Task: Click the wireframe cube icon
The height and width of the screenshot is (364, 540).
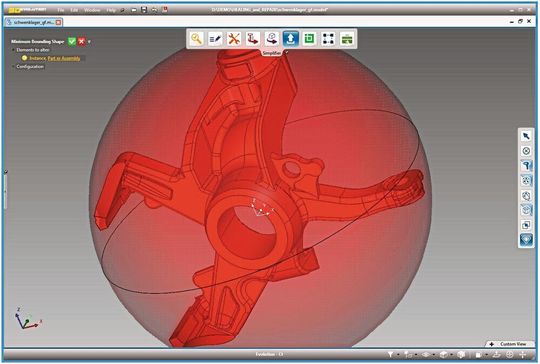Action: pos(461,354)
